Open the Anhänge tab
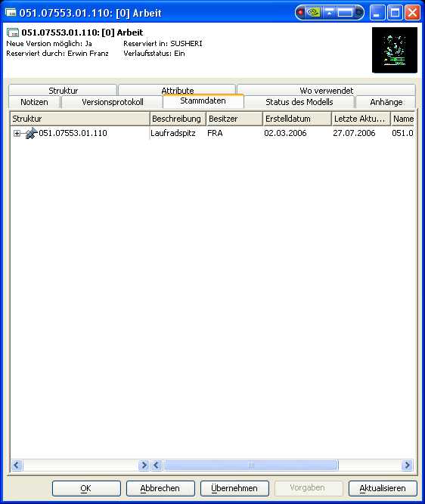425x504 pixels. point(386,102)
